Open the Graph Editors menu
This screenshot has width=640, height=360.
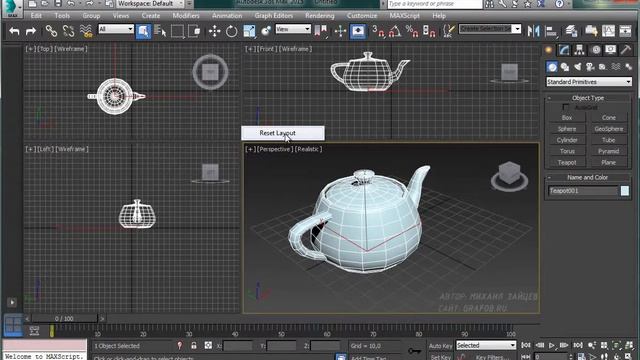(x=273, y=16)
